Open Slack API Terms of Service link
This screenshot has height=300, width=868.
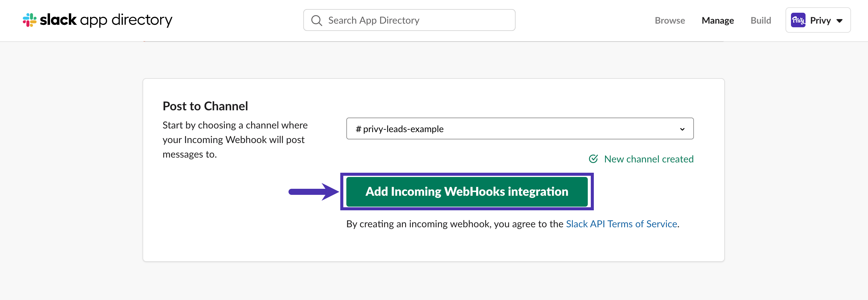[621, 224]
